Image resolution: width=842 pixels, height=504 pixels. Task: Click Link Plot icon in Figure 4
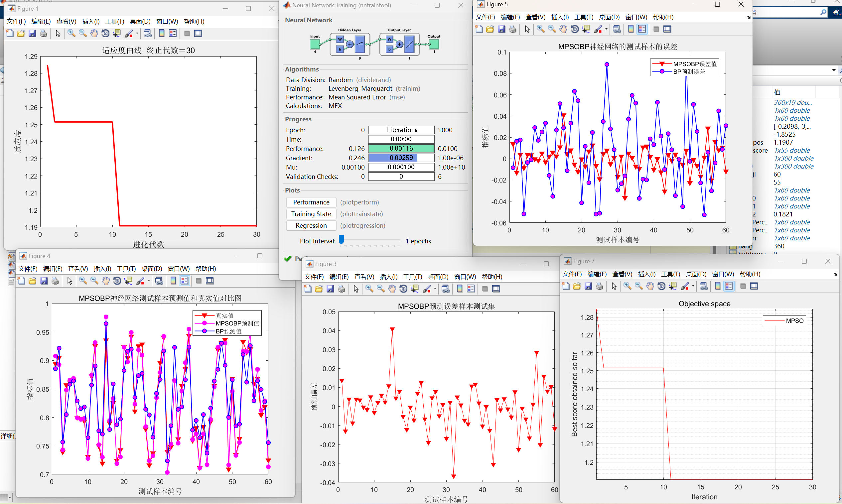tap(159, 281)
